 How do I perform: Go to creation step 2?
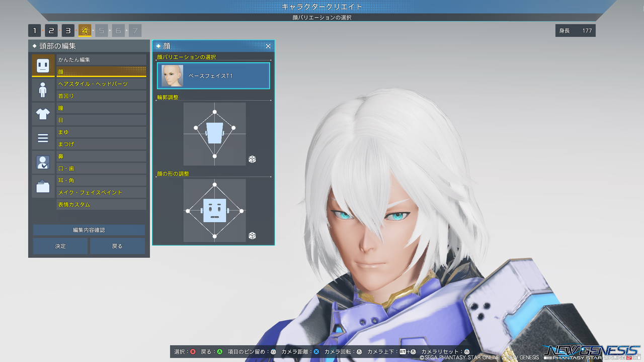51,31
